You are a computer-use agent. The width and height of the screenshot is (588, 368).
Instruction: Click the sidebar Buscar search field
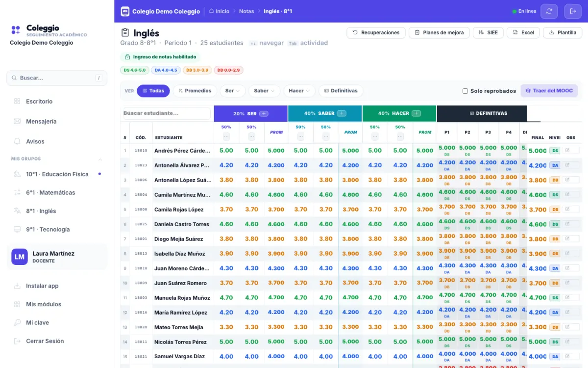57,78
